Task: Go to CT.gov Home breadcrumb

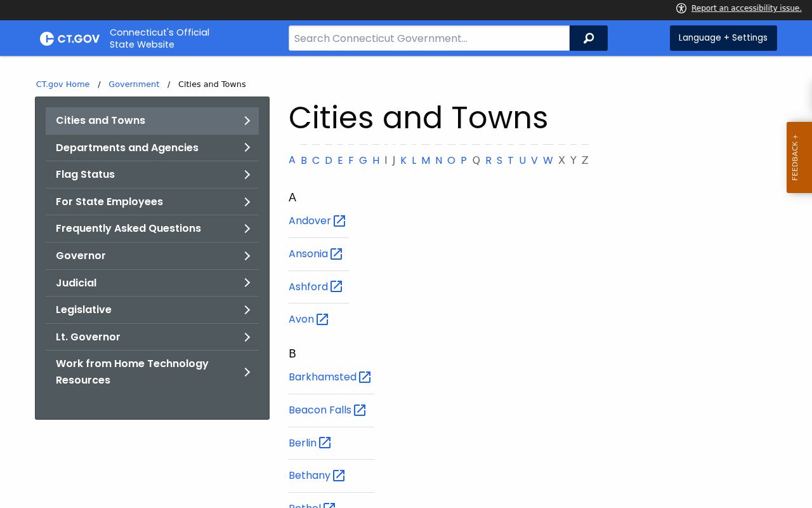Action: [x=63, y=84]
